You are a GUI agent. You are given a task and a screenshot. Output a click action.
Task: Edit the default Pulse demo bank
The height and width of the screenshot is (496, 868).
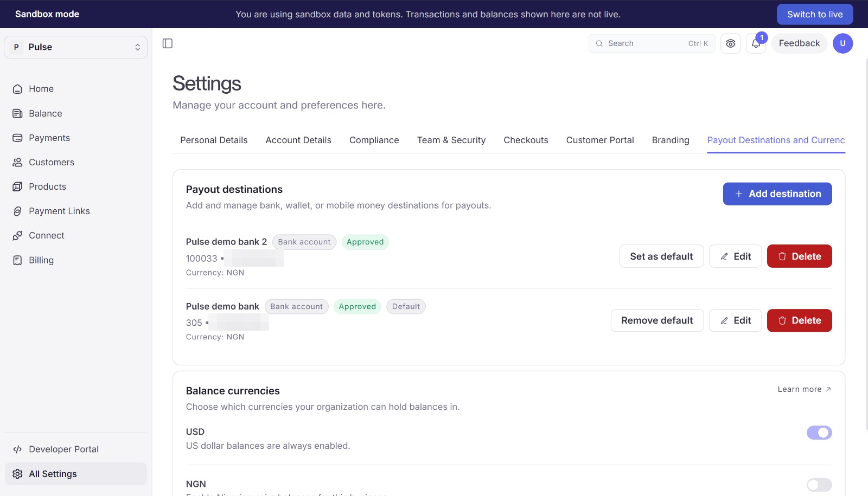pos(736,320)
